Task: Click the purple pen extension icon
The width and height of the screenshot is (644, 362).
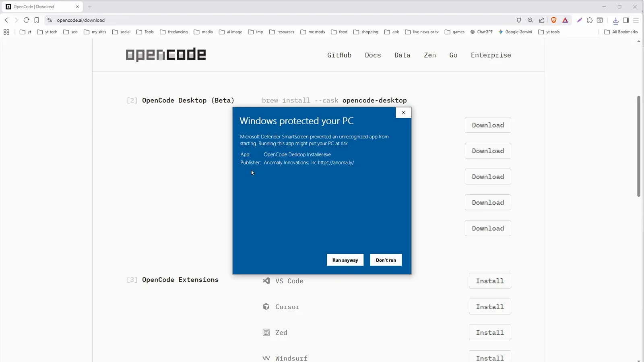Action: 580,20
